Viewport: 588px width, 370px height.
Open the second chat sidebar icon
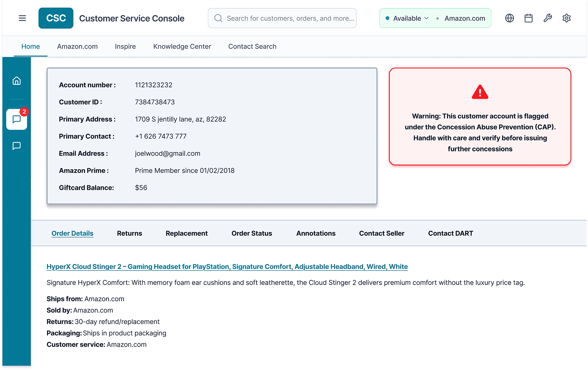coord(17,146)
